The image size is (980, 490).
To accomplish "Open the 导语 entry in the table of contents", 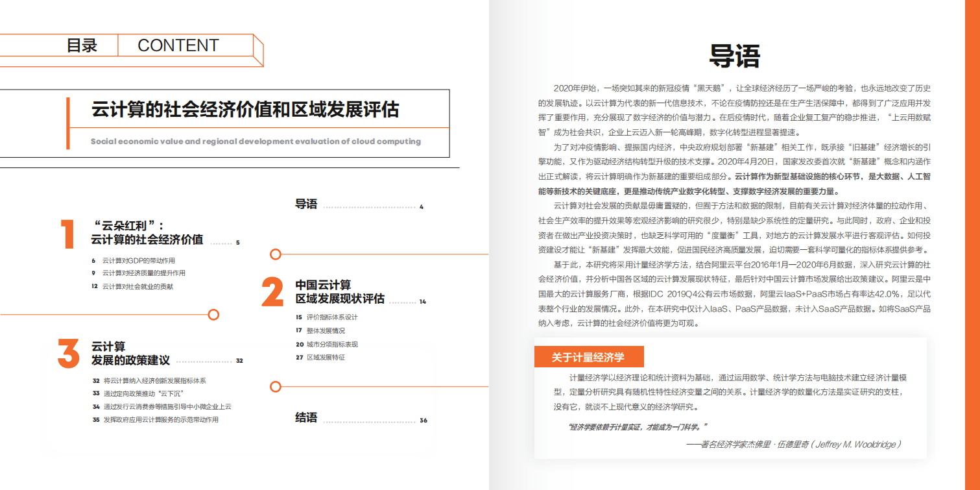I will click(306, 204).
